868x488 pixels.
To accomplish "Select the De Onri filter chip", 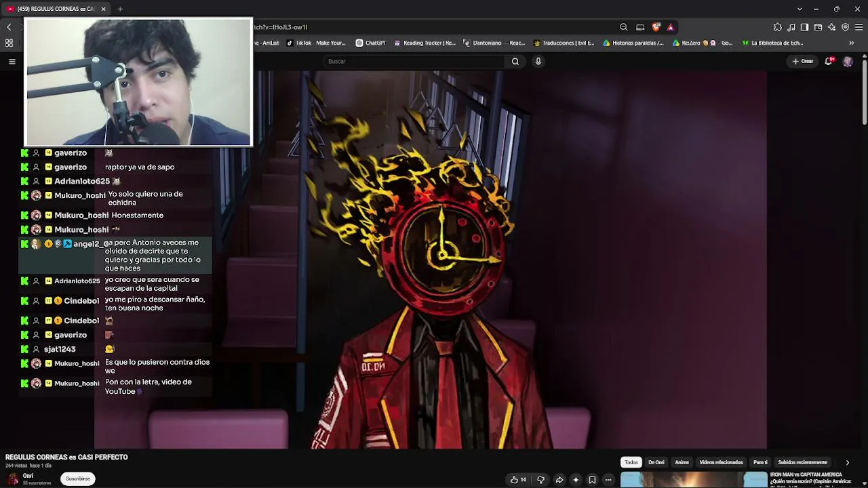I will click(656, 462).
